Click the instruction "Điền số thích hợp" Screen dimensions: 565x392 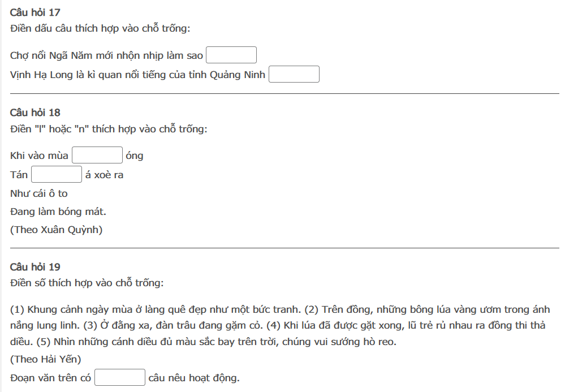(87, 283)
